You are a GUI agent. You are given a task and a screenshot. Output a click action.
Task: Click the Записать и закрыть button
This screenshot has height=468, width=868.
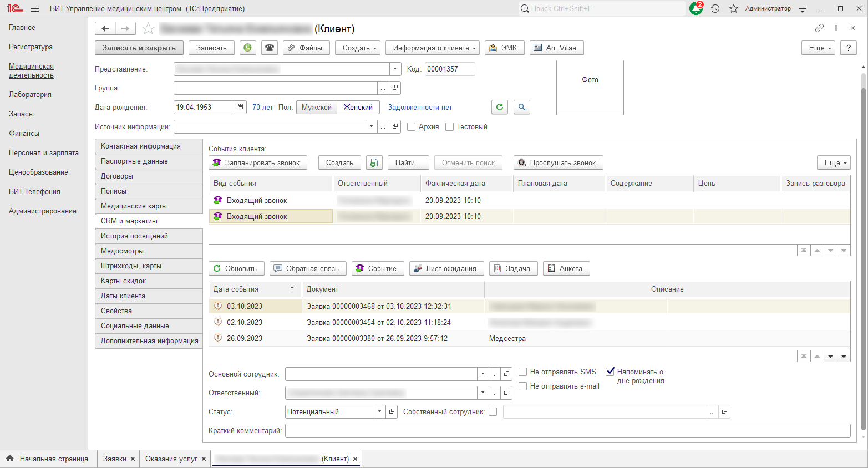point(139,48)
